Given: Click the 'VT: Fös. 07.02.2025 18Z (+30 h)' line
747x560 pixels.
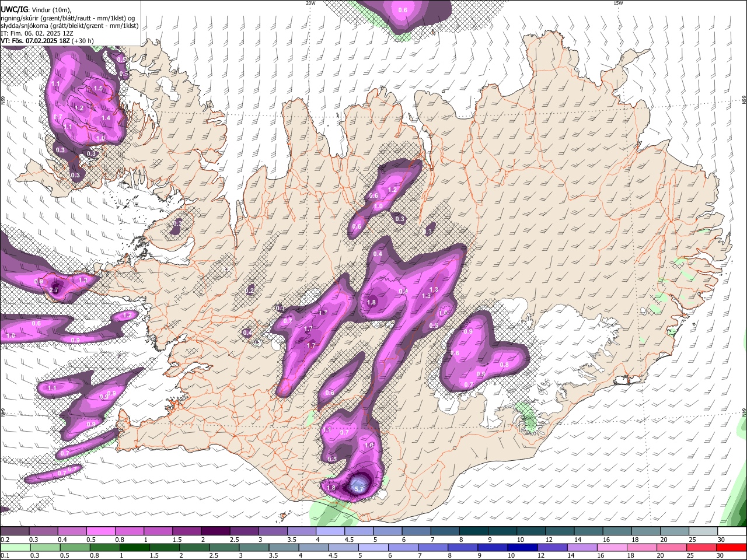Looking at the screenshot, I should (x=47, y=41).
